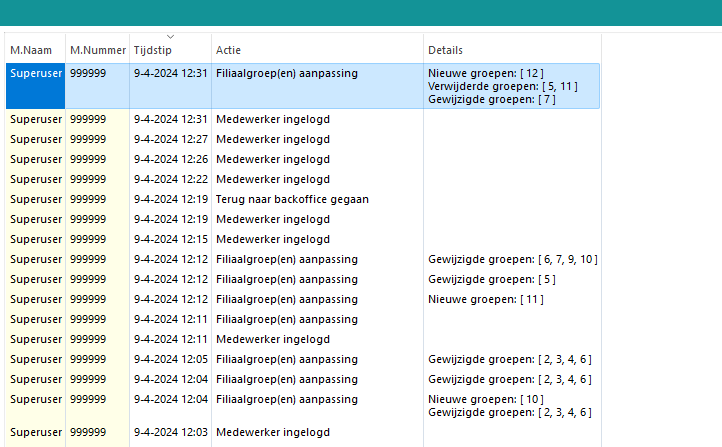Select the highlighted 12:31 Filiaalgroep(en) aanpassing row
The image size is (722, 447).
[x=303, y=86]
